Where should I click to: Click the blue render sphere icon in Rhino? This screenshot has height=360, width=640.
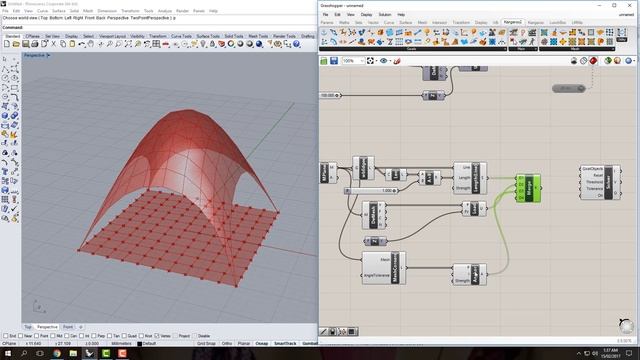[x=259, y=44]
